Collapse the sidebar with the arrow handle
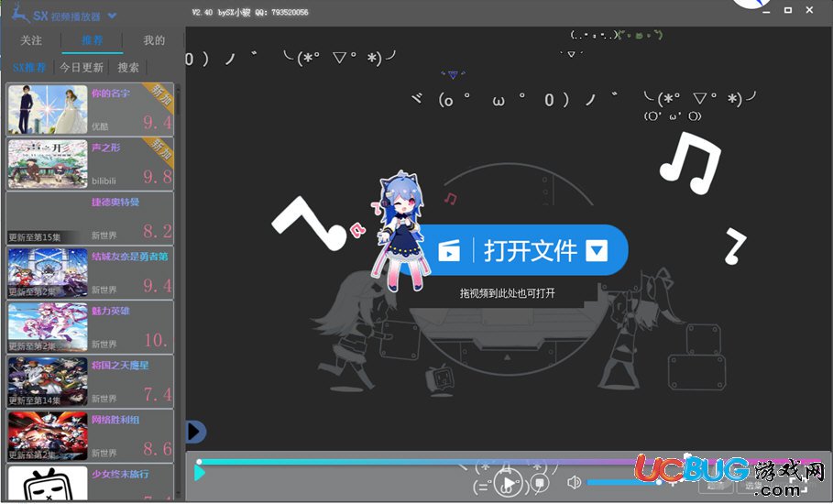 pos(194,432)
